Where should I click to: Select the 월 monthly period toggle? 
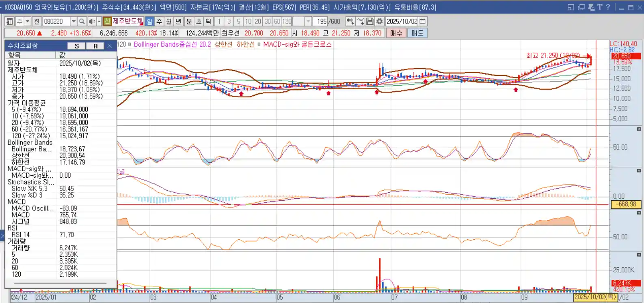(169, 21)
